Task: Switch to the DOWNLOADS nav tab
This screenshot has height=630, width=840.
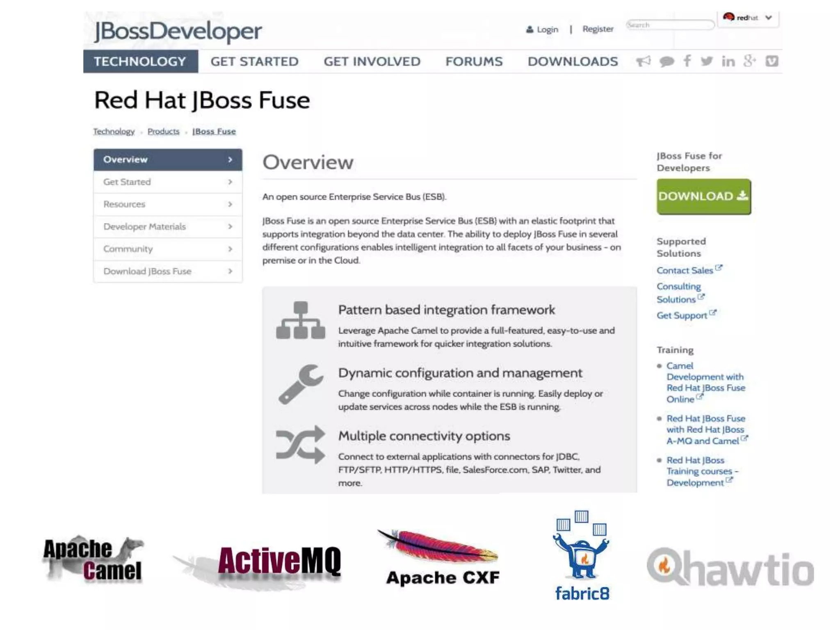Action: 573,62
